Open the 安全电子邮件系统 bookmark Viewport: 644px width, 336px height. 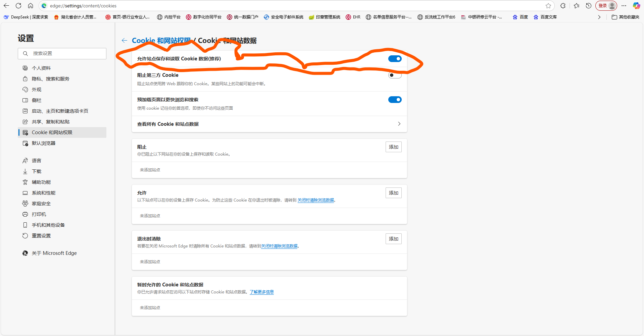click(284, 17)
